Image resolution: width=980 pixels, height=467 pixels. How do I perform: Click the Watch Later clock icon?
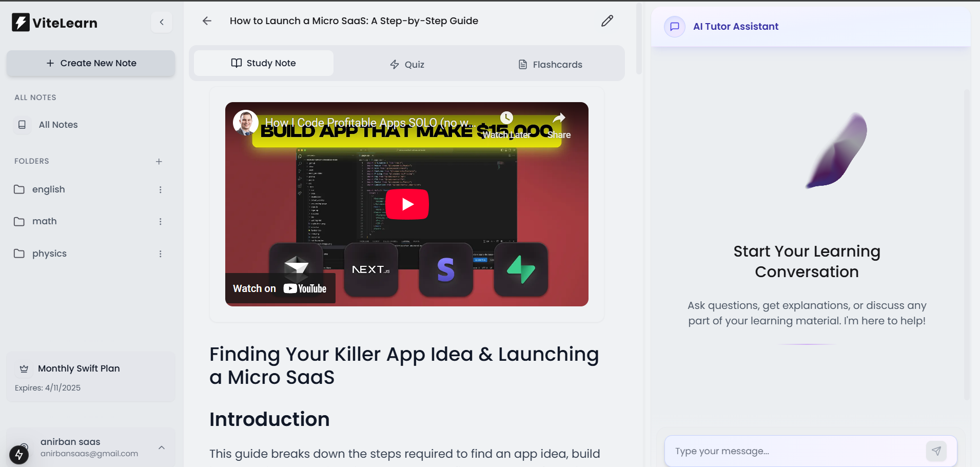[x=507, y=118]
